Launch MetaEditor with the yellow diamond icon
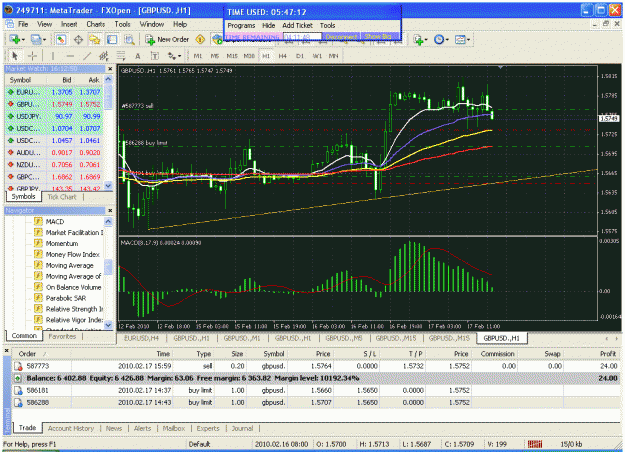 click(200, 39)
